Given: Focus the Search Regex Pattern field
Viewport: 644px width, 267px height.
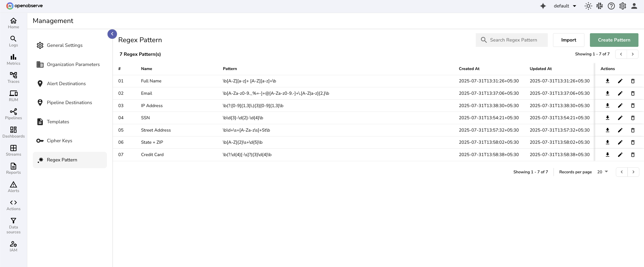Looking at the screenshot, I should click(512, 40).
